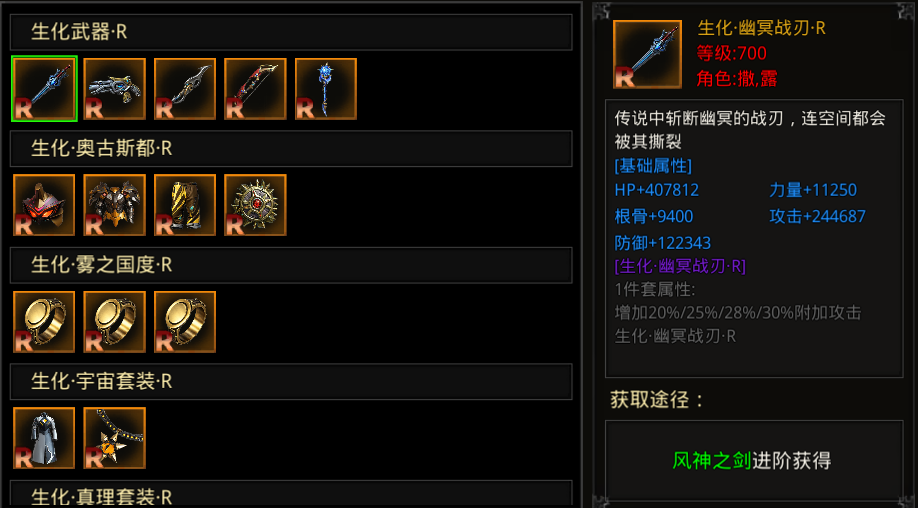This screenshot has height=508, width=918.
Task: Select the blue sword weapon icon
Action: (44, 89)
